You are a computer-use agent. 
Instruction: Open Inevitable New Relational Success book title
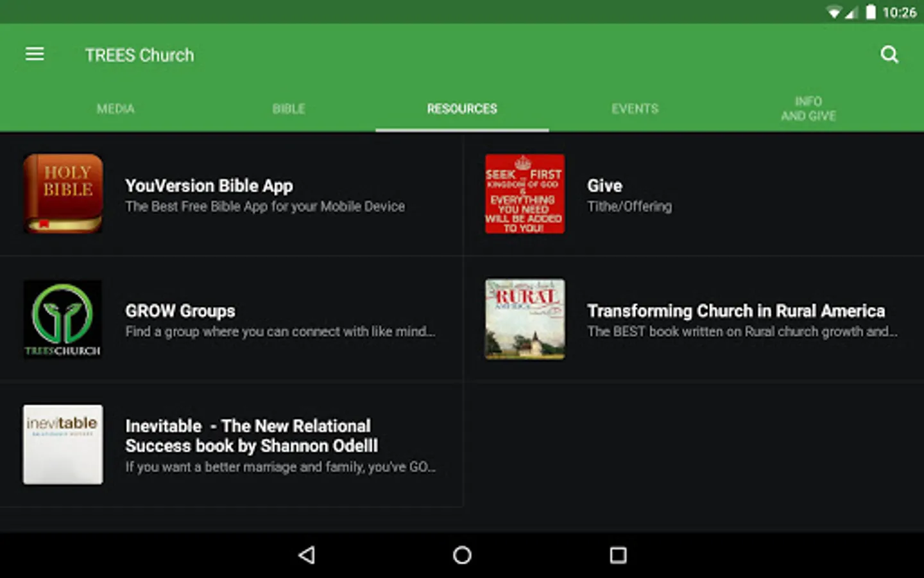pyautogui.click(x=252, y=436)
